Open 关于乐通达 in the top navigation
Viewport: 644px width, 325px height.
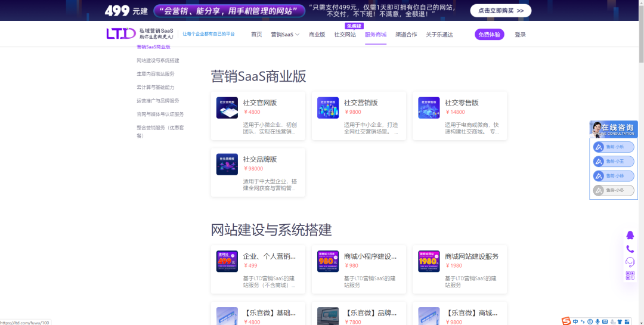(439, 35)
